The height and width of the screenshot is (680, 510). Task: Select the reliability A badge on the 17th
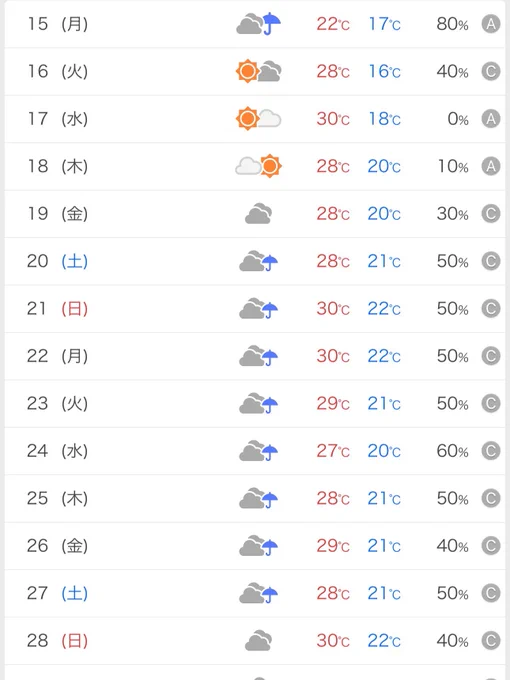[491, 118]
